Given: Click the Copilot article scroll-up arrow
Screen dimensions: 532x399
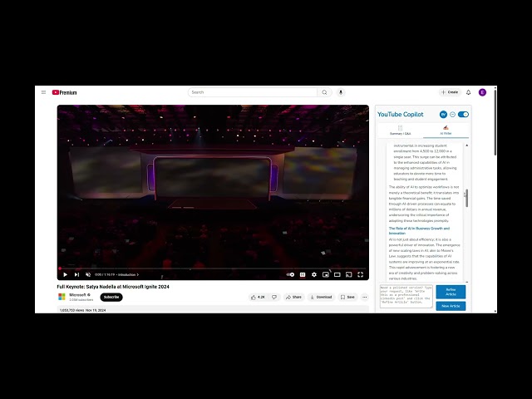Looking at the screenshot, I should (467, 145).
